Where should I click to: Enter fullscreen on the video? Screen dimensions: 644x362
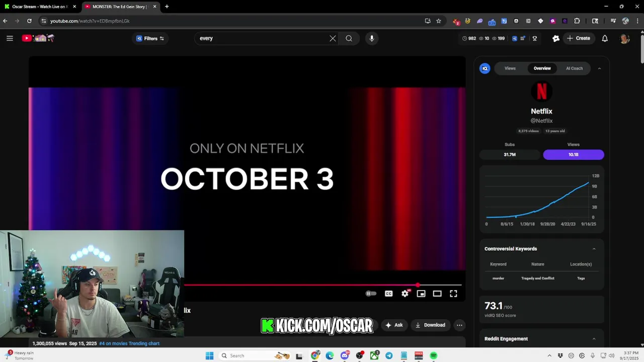point(453,294)
